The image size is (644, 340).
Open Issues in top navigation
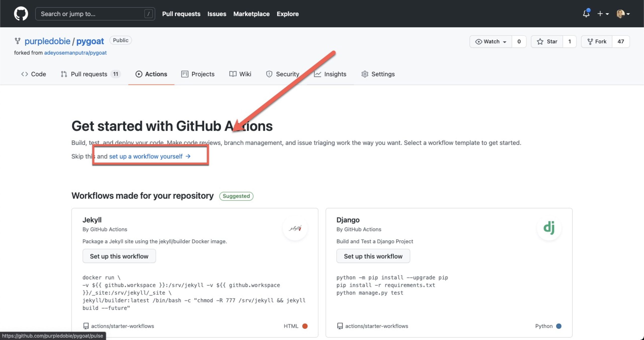(x=217, y=14)
